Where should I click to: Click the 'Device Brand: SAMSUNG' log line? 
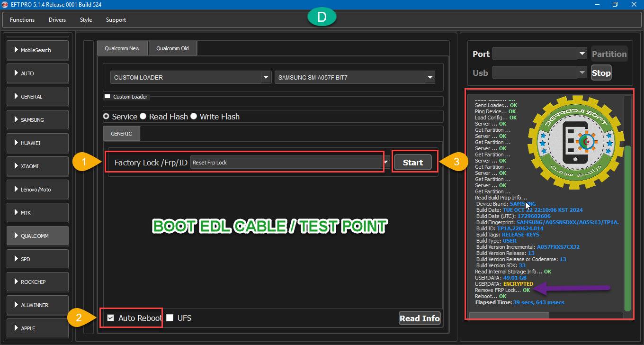click(x=506, y=204)
